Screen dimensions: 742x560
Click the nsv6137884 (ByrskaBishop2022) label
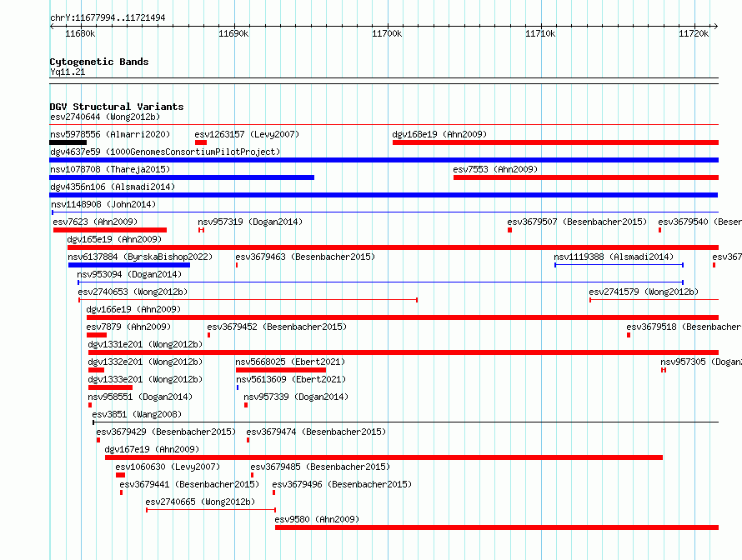tap(140, 257)
